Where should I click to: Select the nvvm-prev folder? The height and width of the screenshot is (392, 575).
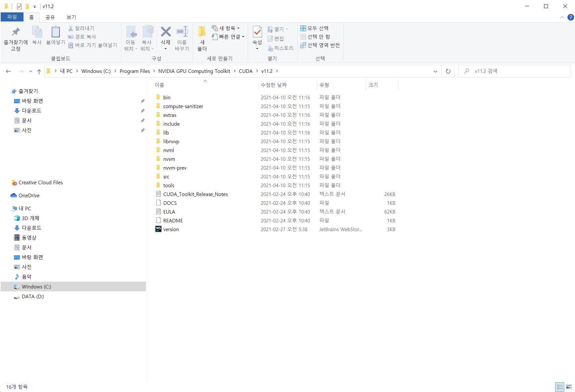(x=175, y=168)
